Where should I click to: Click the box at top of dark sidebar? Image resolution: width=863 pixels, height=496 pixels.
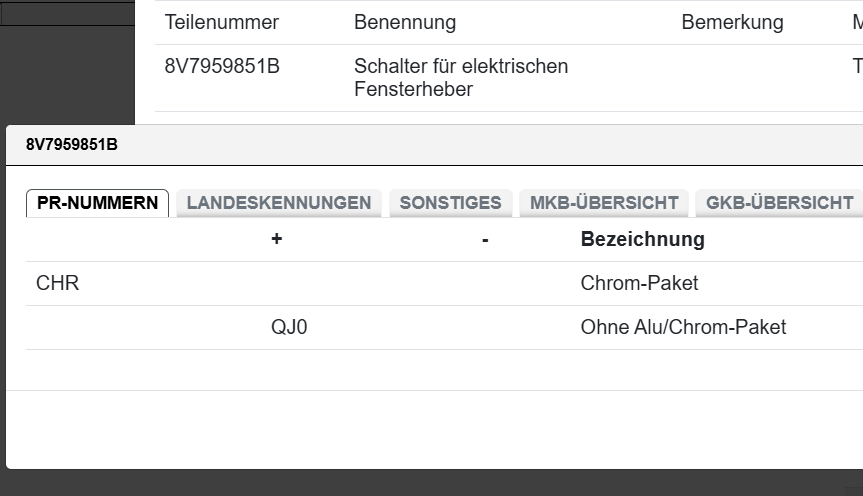67,14
